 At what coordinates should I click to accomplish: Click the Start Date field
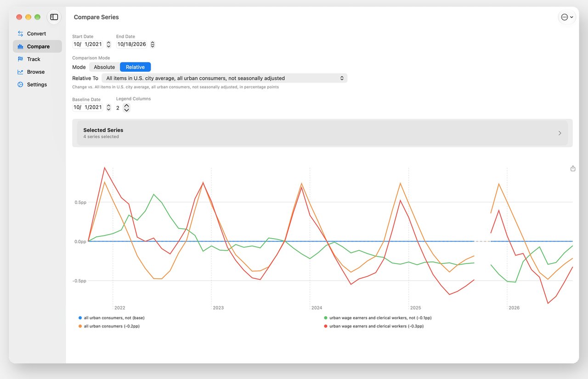(x=88, y=44)
